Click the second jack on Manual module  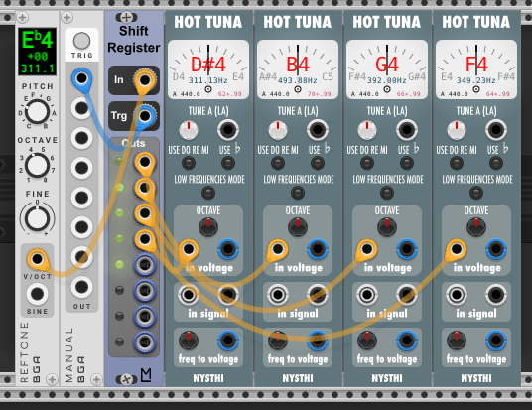(81, 108)
